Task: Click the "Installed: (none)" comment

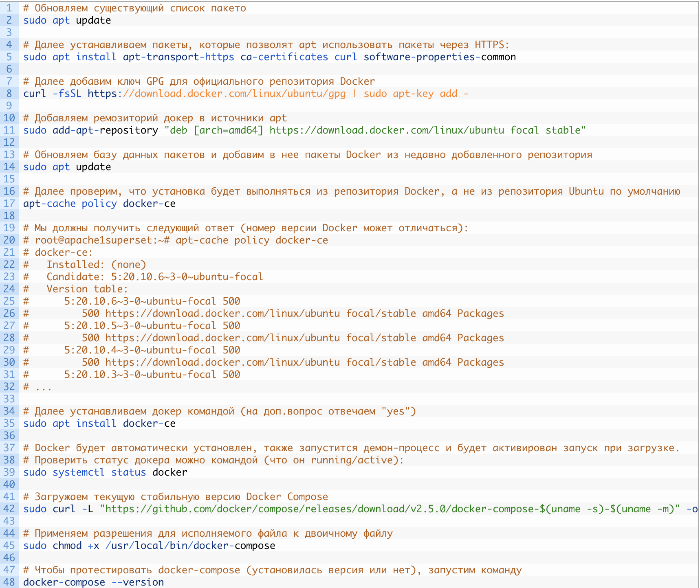Action: [96, 265]
